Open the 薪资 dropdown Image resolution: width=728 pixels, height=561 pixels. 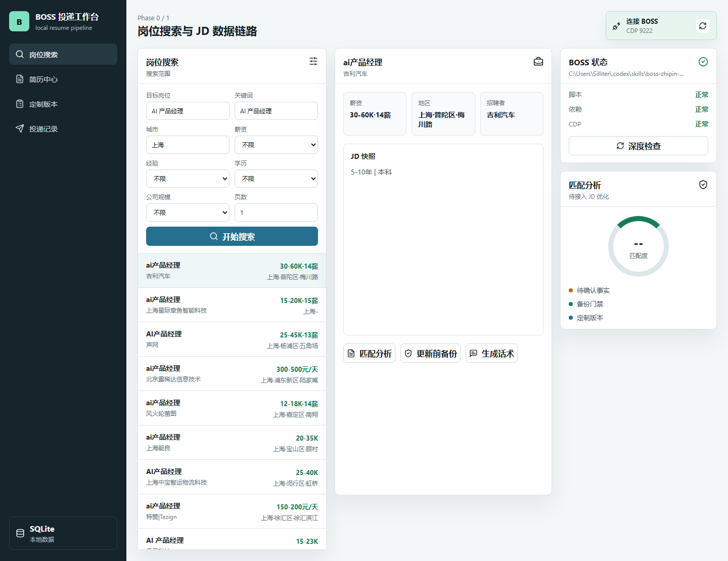coord(276,145)
